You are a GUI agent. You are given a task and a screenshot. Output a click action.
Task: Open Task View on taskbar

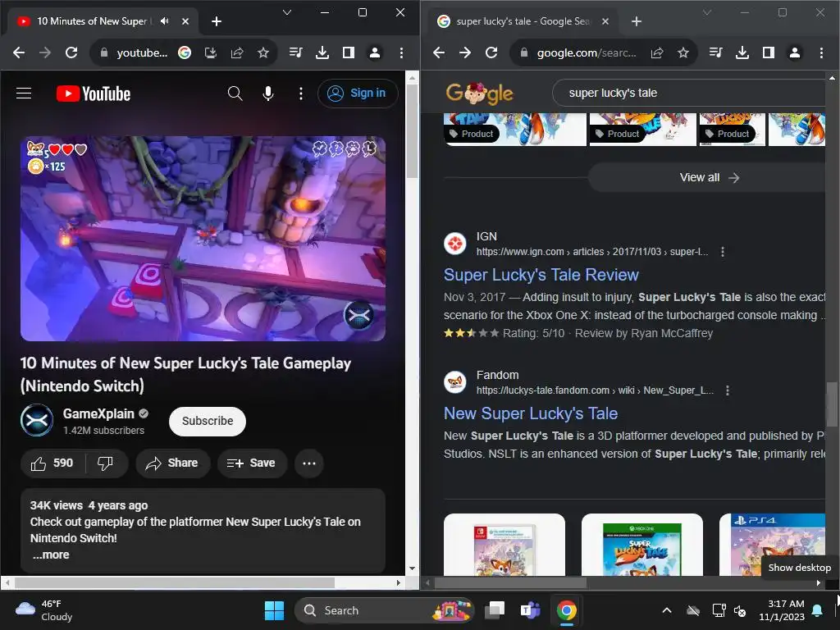click(495, 610)
